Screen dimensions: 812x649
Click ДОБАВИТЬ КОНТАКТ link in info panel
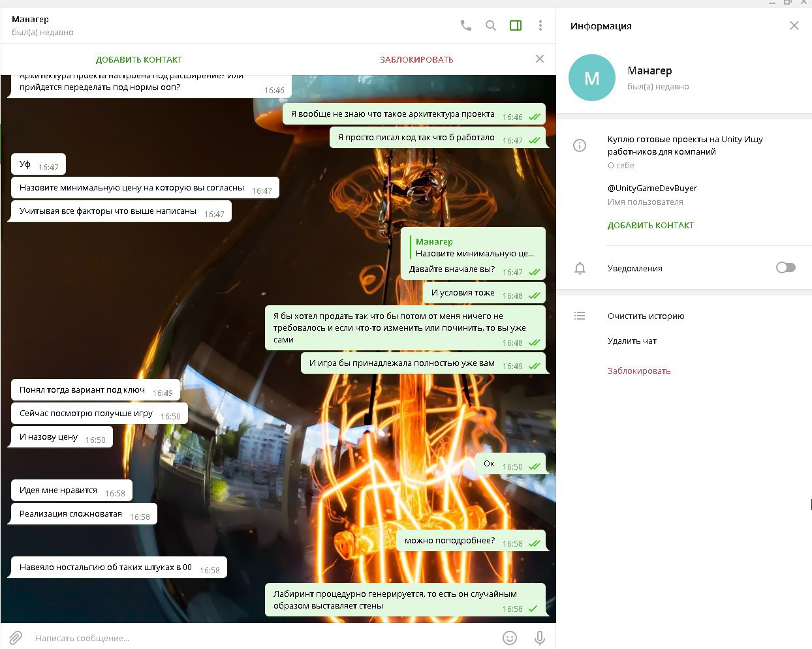(x=651, y=225)
